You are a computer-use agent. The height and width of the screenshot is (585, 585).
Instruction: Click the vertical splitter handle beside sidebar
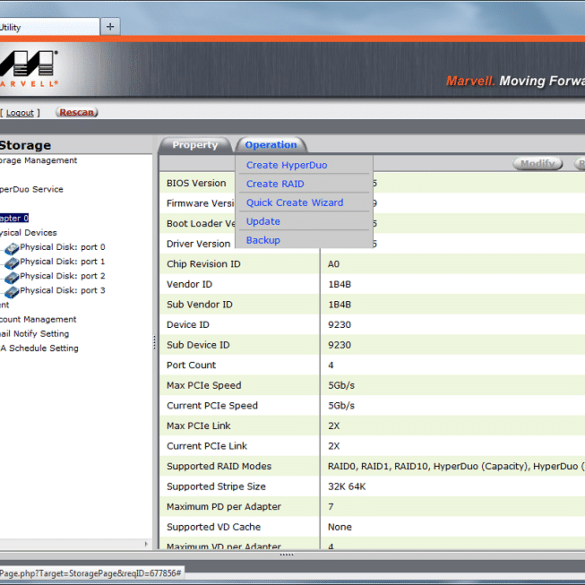click(x=154, y=342)
